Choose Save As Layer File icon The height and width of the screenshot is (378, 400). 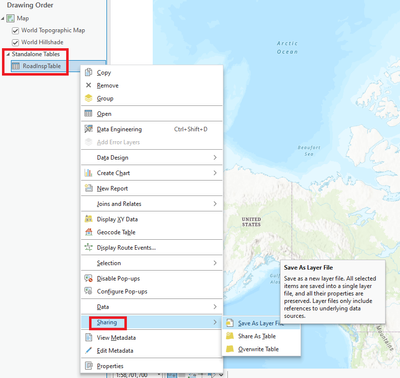pyautogui.click(x=230, y=323)
